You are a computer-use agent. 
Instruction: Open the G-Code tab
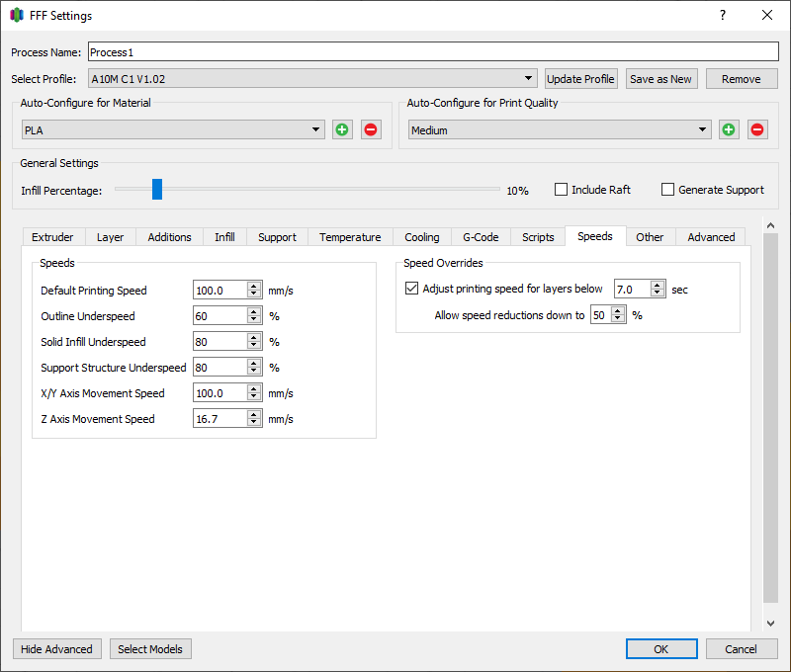tap(481, 237)
